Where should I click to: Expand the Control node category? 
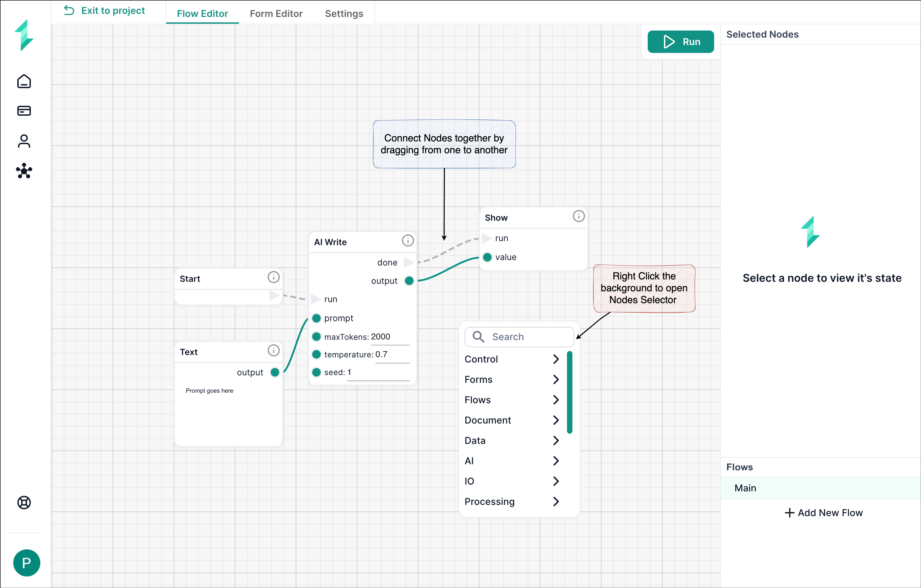[512, 359]
